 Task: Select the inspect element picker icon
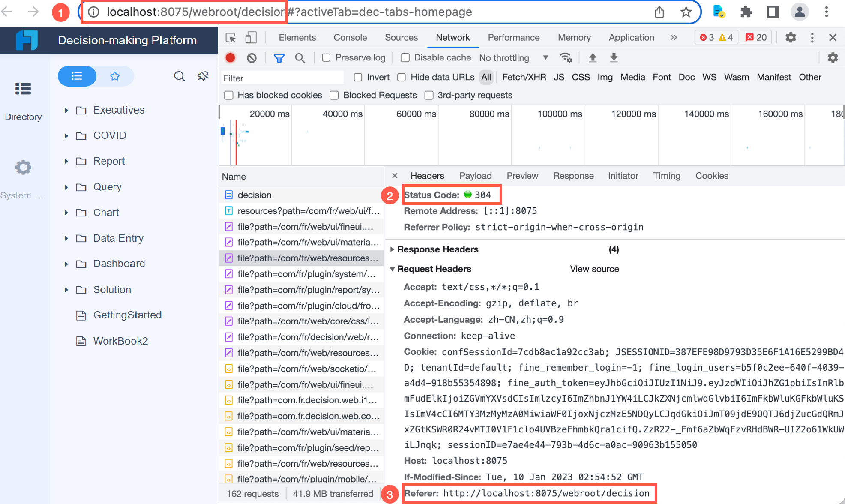point(231,38)
